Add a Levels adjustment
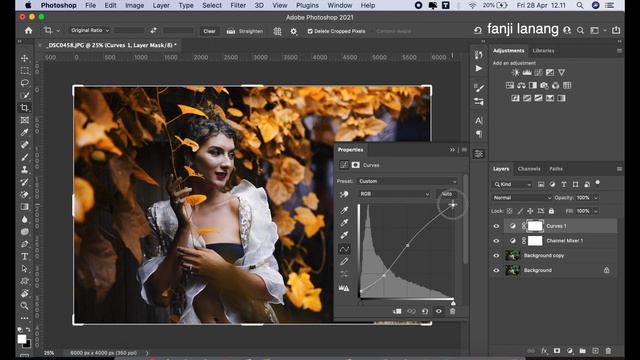 click(x=527, y=72)
